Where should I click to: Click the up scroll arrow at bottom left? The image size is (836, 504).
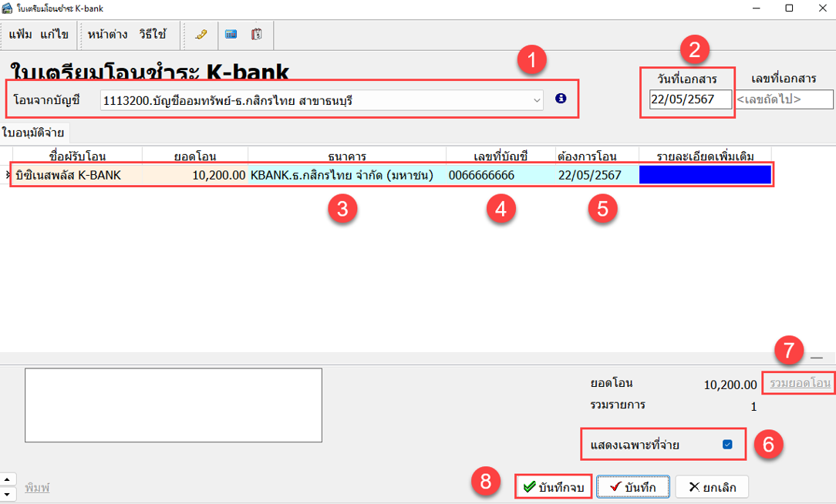(x=7, y=479)
